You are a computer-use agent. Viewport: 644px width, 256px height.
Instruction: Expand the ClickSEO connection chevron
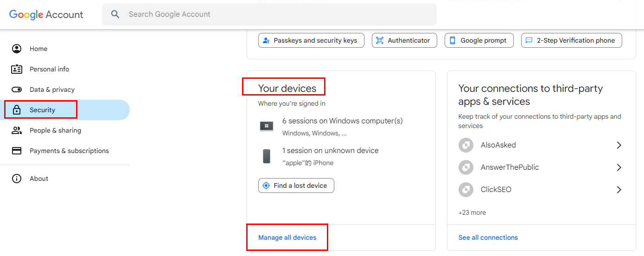tap(619, 190)
